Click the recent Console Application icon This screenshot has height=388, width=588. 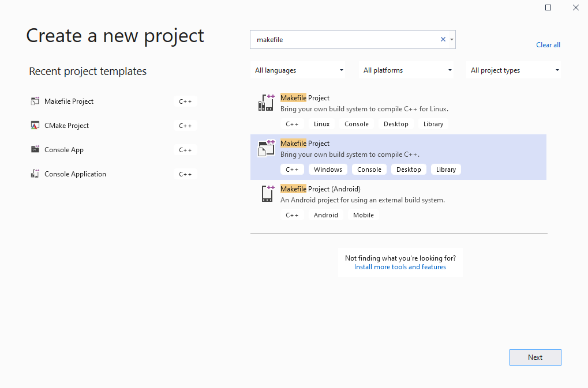35,174
